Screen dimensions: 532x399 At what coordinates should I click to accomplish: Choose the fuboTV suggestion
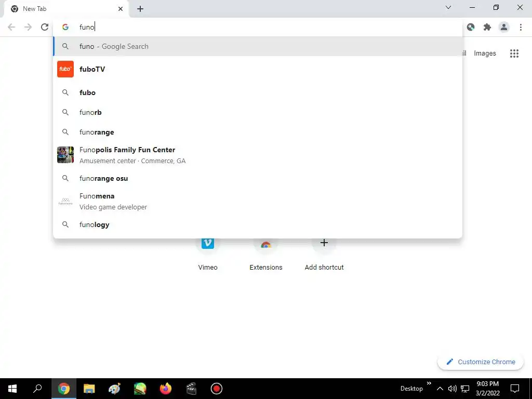click(258, 69)
